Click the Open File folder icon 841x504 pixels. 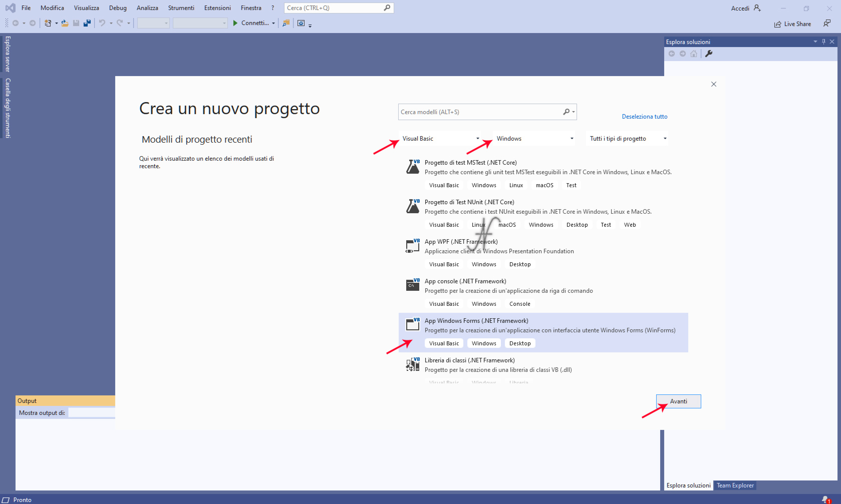pos(65,23)
